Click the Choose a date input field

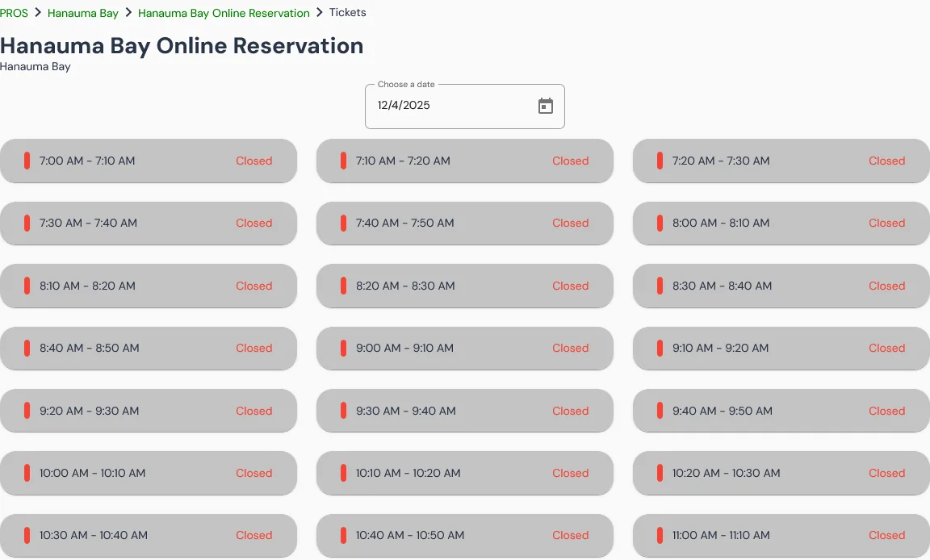[x=464, y=106]
